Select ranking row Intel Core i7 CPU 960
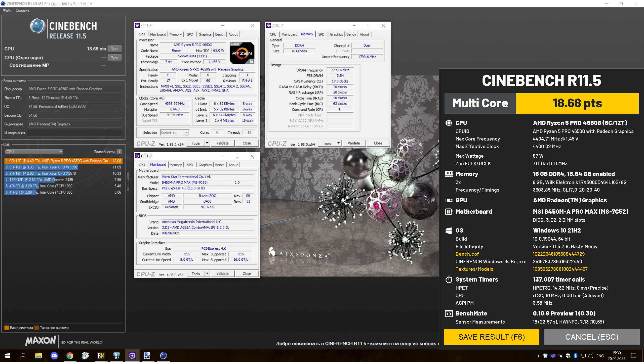Viewport: 644px width, 362px height. tap(63, 186)
